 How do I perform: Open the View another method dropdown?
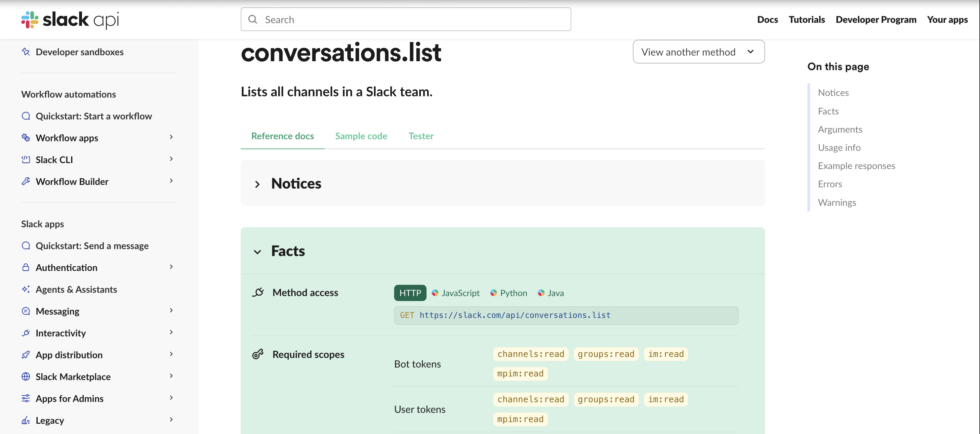coord(699,52)
